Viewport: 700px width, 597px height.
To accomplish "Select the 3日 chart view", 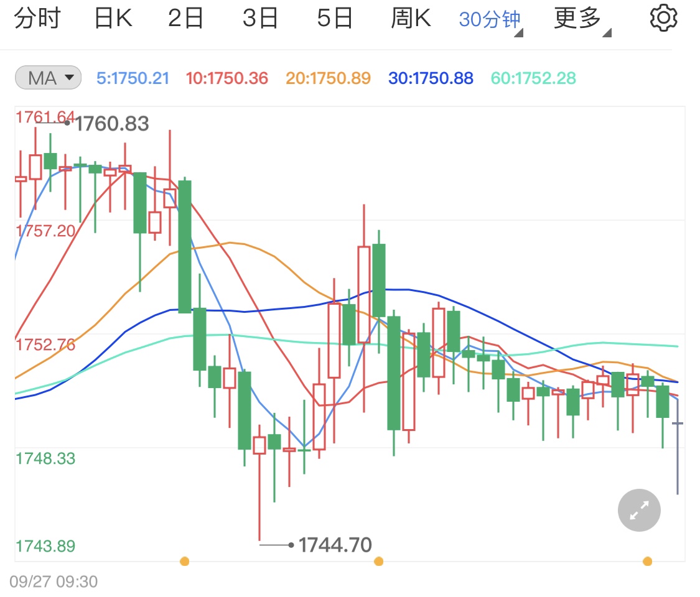I will point(261,17).
